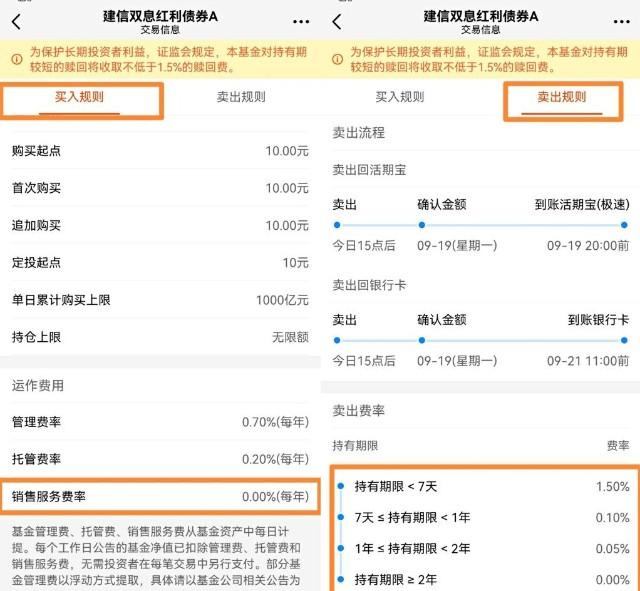
Task: Click the 到账银行卡 step label
Action: click(x=598, y=320)
